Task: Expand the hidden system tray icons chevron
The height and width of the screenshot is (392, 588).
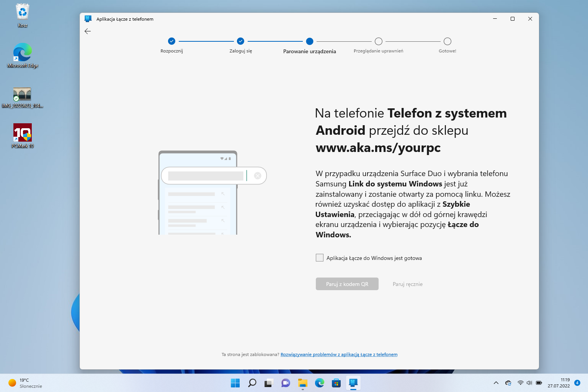Action: (x=496, y=383)
